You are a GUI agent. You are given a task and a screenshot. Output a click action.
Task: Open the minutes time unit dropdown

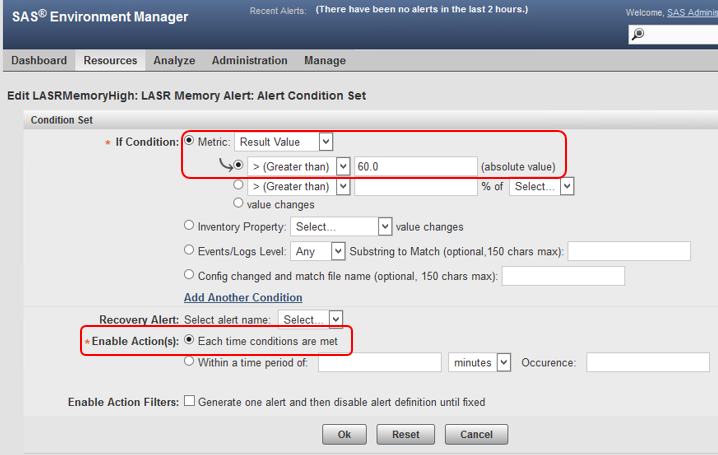pyautogui.click(x=479, y=363)
